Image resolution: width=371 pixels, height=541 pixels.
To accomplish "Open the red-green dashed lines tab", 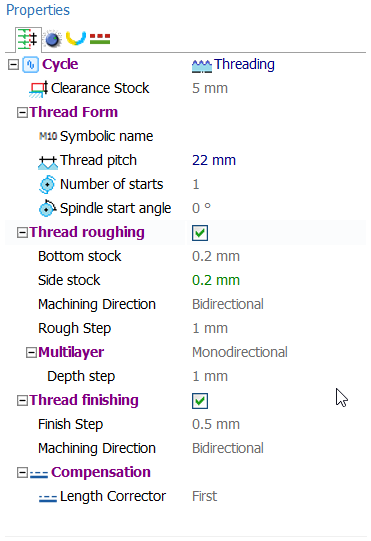I will tap(100, 39).
